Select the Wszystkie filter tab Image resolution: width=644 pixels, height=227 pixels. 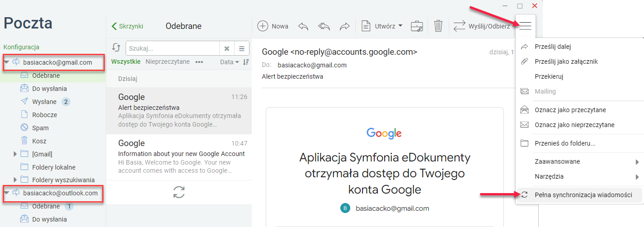point(126,61)
